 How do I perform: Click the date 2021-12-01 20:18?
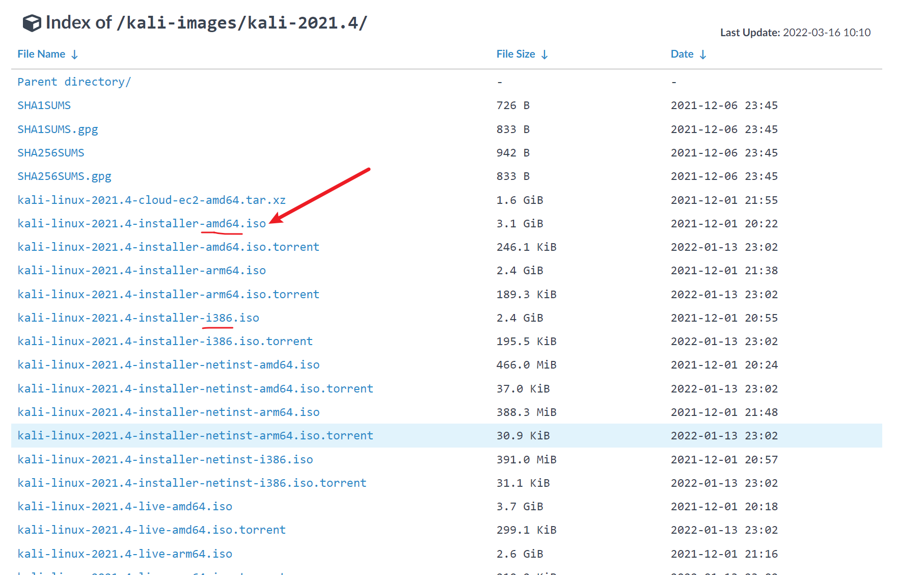click(724, 506)
